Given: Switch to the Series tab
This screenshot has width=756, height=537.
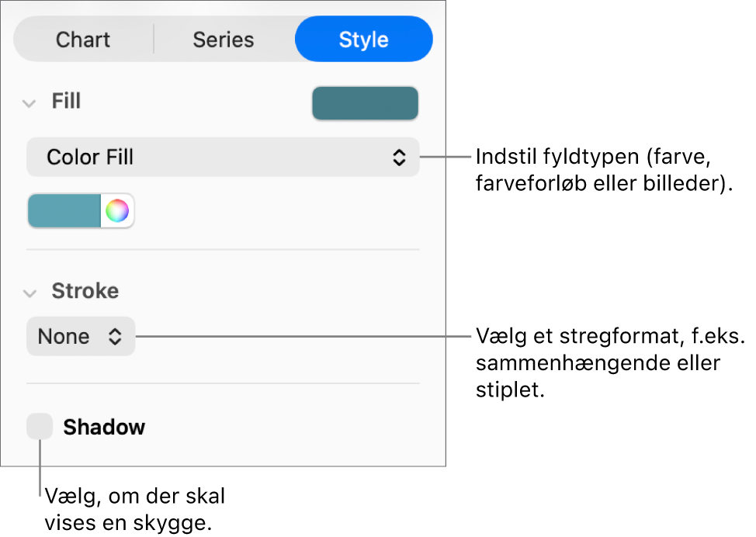Looking at the screenshot, I should coord(224,40).
